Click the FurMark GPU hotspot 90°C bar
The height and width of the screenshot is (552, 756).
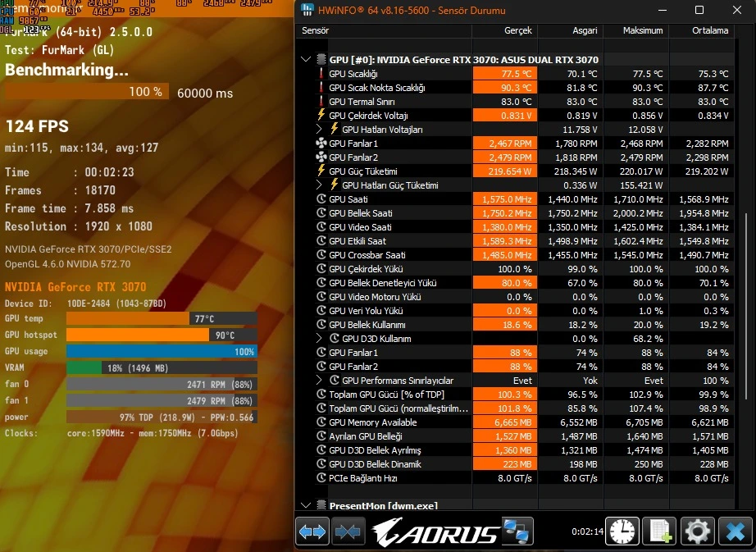click(x=162, y=335)
